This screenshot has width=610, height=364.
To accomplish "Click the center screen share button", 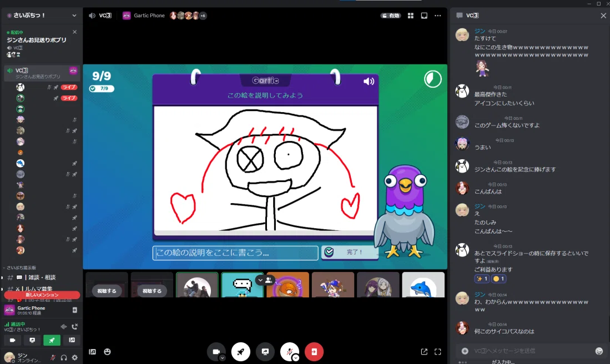I will [x=265, y=352].
